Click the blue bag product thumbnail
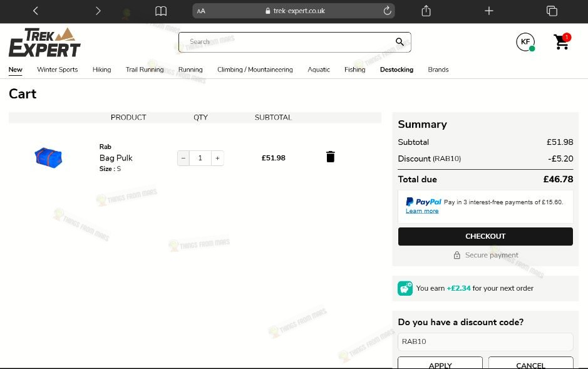Image resolution: width=588 pixels, height=369 pixels. click(x=48, y=157)
